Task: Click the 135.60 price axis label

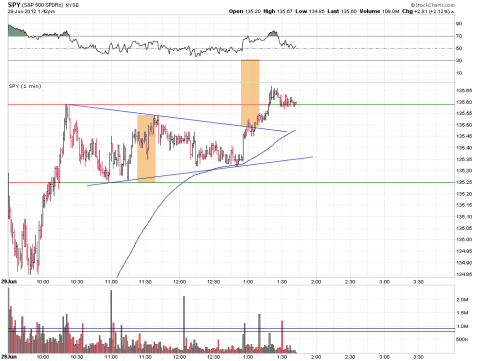Action: (x=464, y=102)
